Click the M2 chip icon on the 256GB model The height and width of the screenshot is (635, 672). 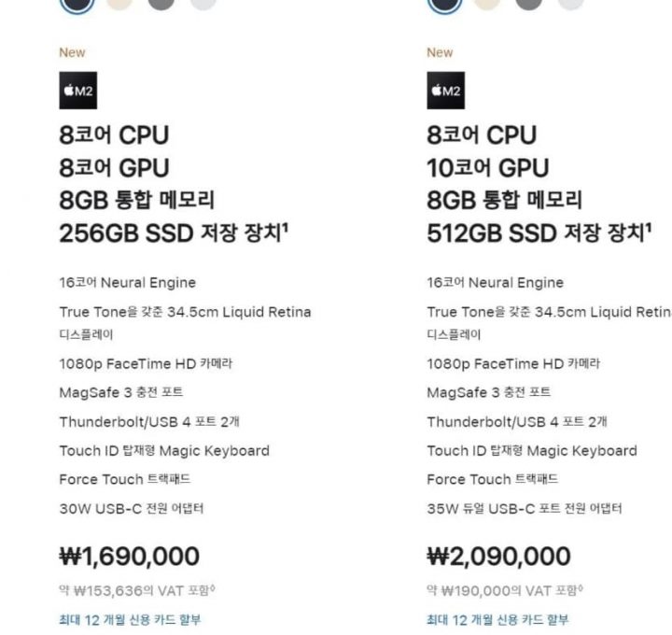[x=78, y=91]
